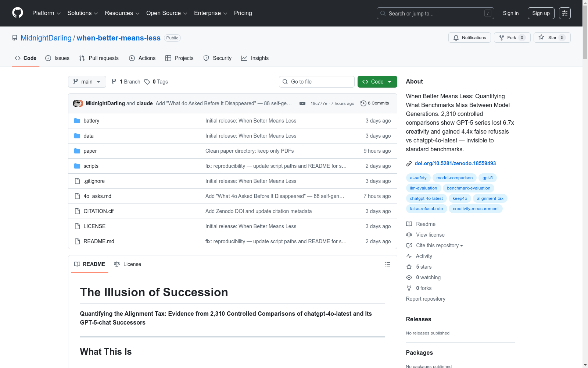View the 8 Commits history
The height and width of the screenshot is (368, 588).
375,103
